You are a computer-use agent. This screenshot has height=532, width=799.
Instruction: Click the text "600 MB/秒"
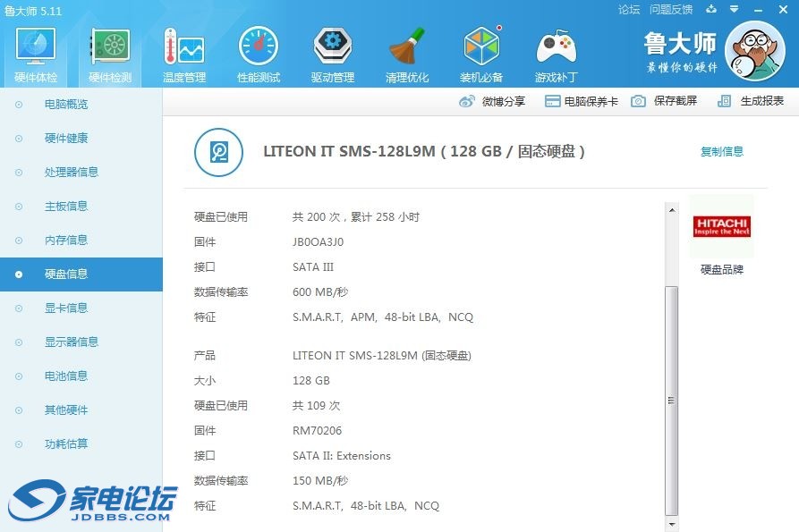320,292
